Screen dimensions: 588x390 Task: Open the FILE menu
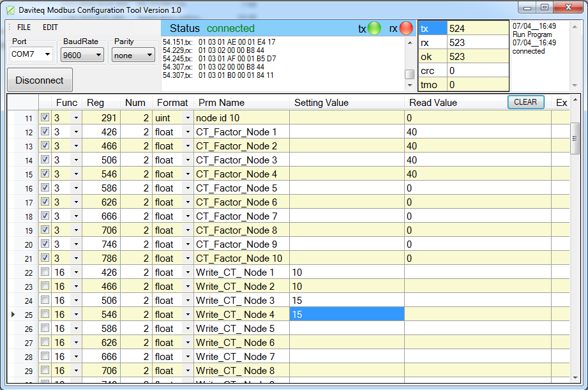pos(24,27)
